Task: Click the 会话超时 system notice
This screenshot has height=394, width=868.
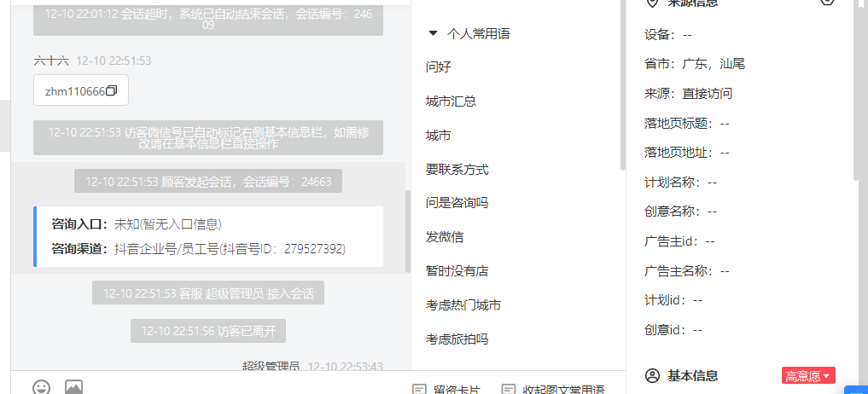Action: [208, 19]
